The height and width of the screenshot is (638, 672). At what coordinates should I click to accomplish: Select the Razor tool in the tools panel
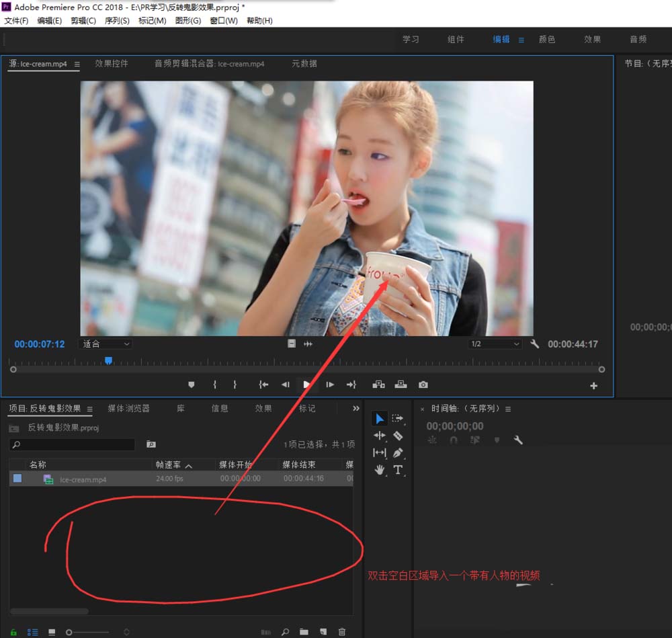[398, 436]
